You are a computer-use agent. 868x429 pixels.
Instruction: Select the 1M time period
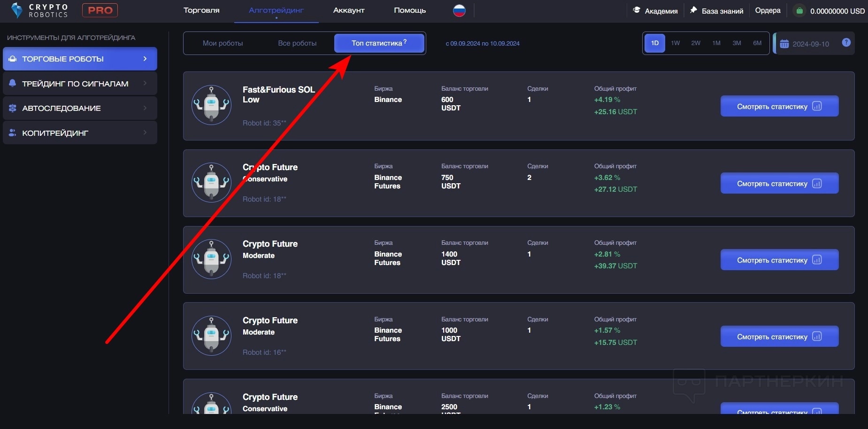pyautogui.click(x=716, y=43)
